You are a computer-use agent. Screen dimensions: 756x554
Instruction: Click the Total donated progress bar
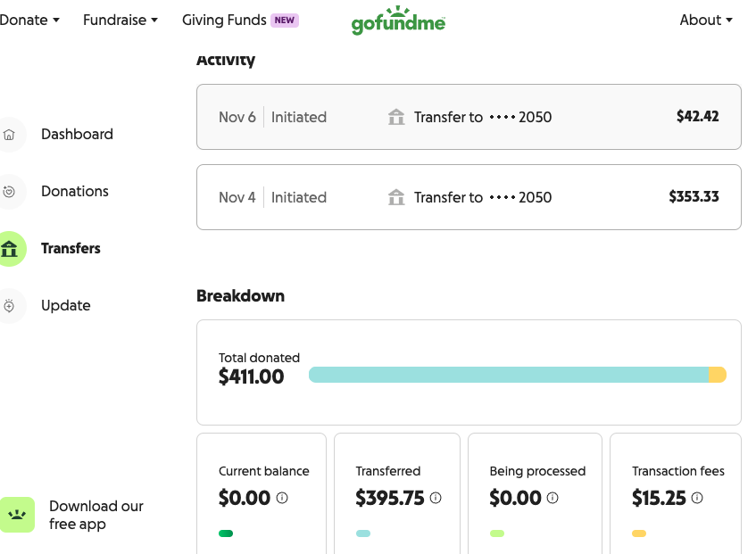(517, 375)
